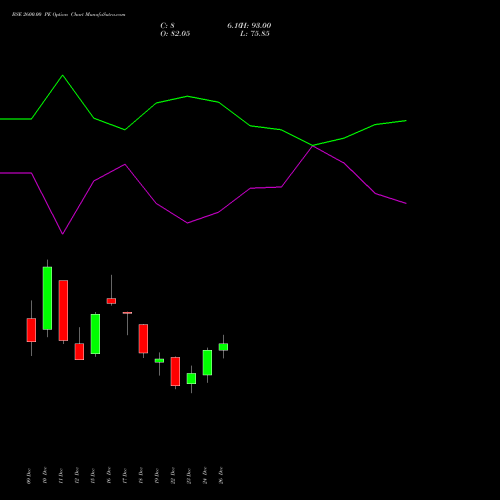The image size is (500, 500).
Task: Click the '09 Dec' date axis label
Action: pos(29,476)
